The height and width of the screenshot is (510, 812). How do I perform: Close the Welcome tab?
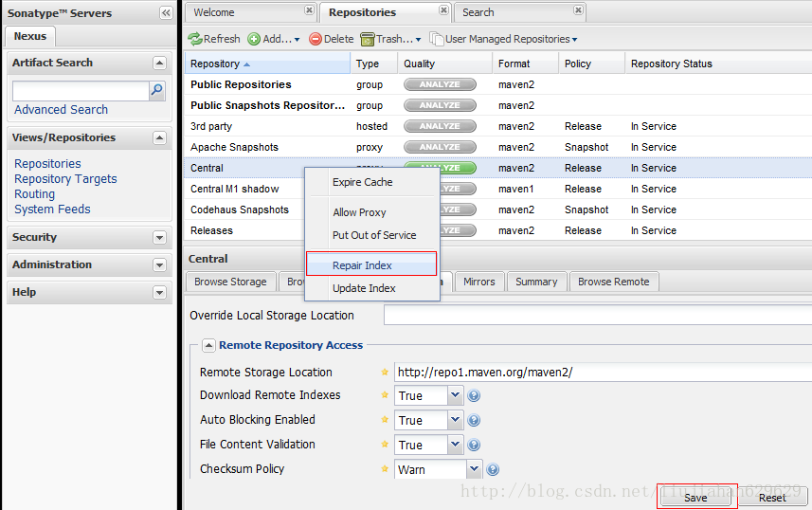click(x=309, y=10)
